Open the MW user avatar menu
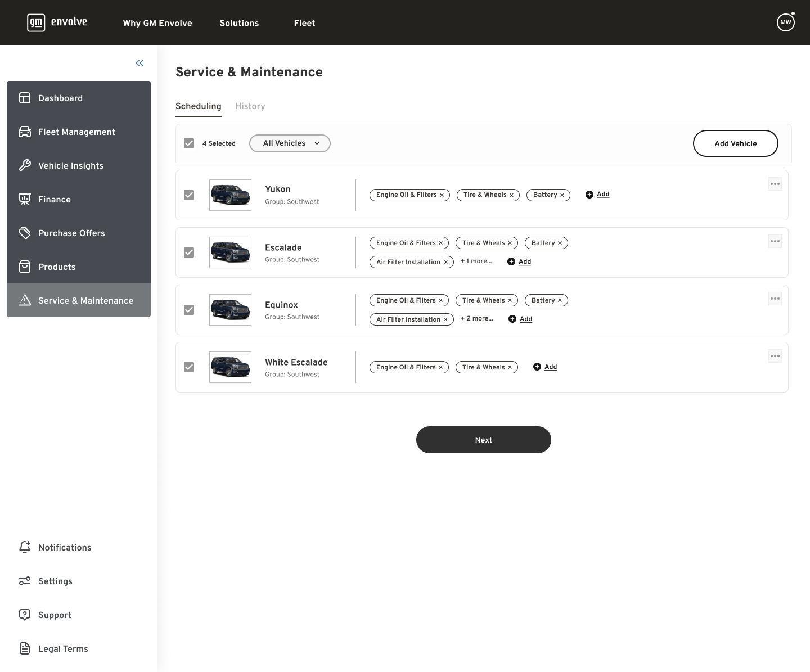Viewport: 810px width, 672px height. pos(785,22)
